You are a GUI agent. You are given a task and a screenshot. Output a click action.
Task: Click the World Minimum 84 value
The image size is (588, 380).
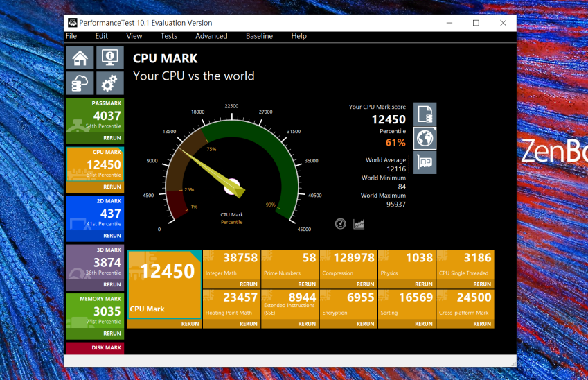tap(402, 187)
